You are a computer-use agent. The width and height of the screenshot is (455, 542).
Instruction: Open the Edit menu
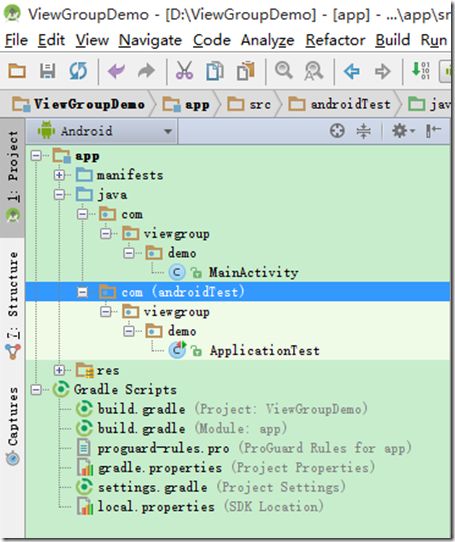(x=51, y=40)
